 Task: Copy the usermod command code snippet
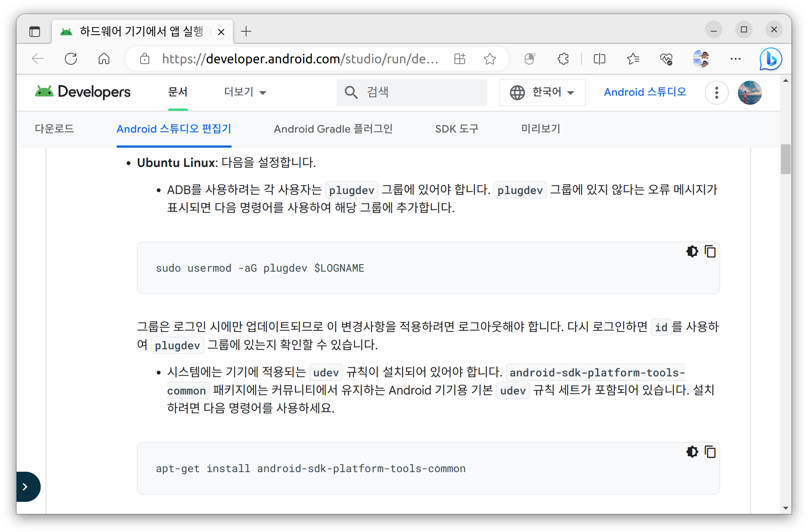click(x=710, y=251)
